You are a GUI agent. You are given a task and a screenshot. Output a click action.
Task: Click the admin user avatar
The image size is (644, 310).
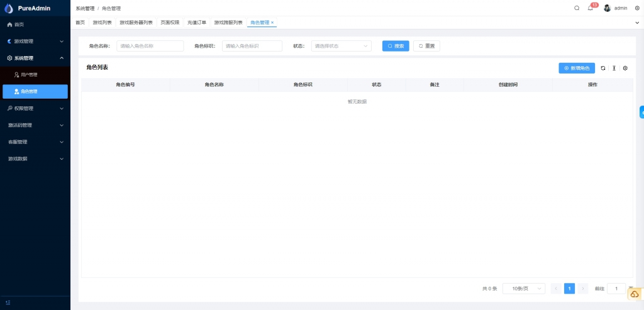pos(607,8)
